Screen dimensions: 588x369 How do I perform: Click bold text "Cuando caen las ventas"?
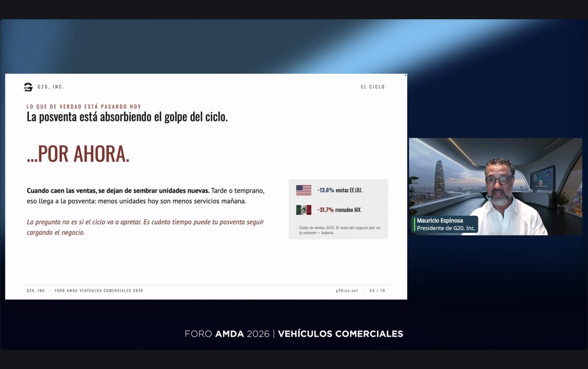[x=61, y=190]
